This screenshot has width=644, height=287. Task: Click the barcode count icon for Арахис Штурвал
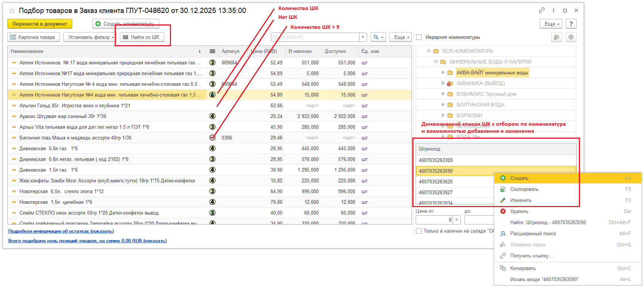click(x=212, y=116)
